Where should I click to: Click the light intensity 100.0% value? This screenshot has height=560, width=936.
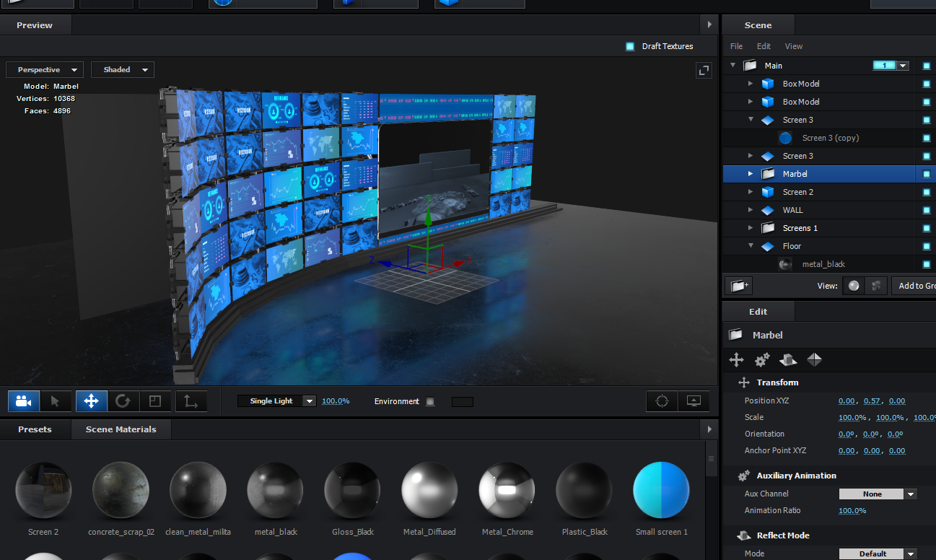click(x=336, y=401)
